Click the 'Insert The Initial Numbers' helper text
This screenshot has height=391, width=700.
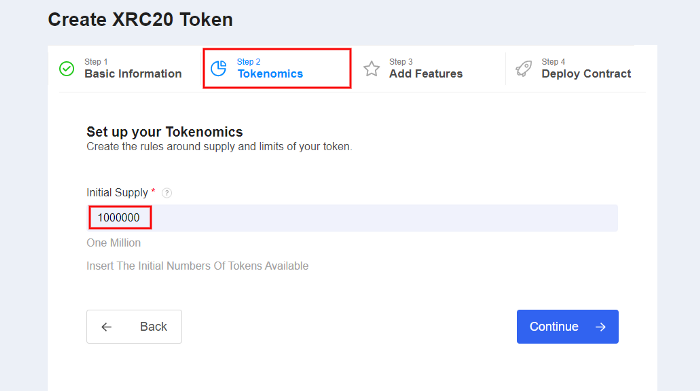(x=197, y=266)
